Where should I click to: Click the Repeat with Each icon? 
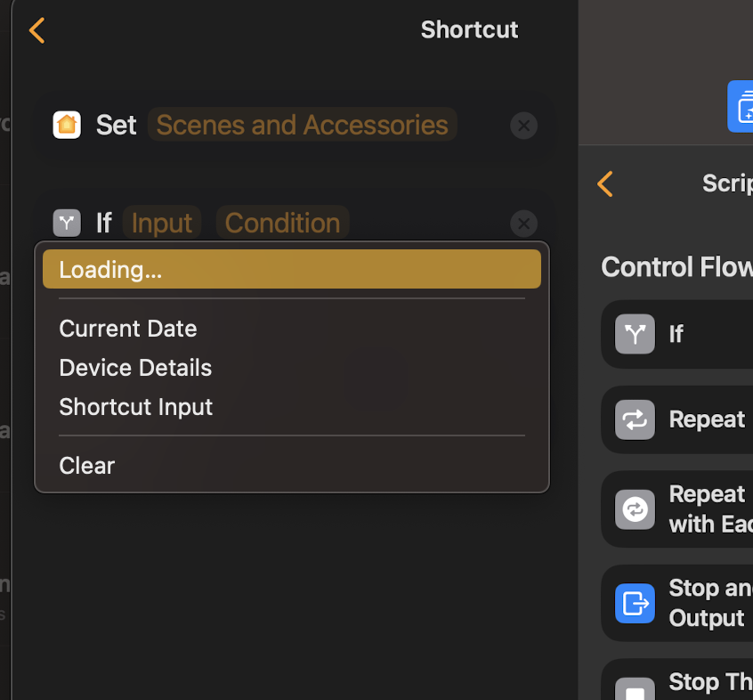[x=635, y=509]
